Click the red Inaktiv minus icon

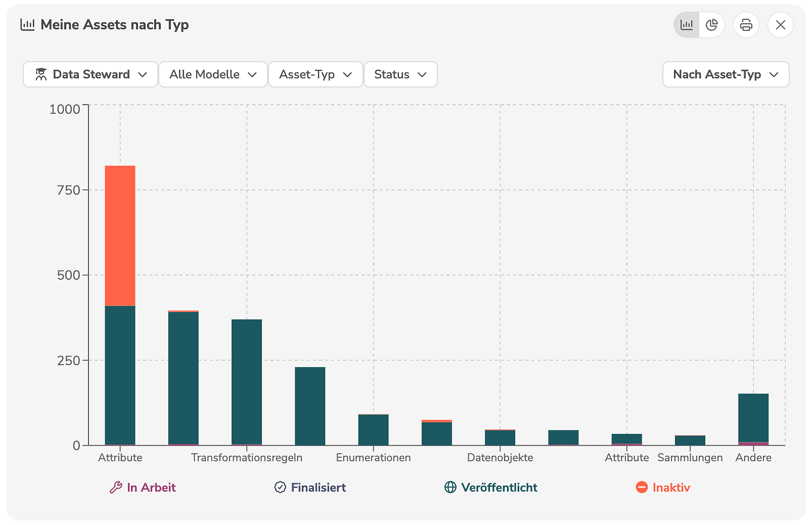pos(642,488)
